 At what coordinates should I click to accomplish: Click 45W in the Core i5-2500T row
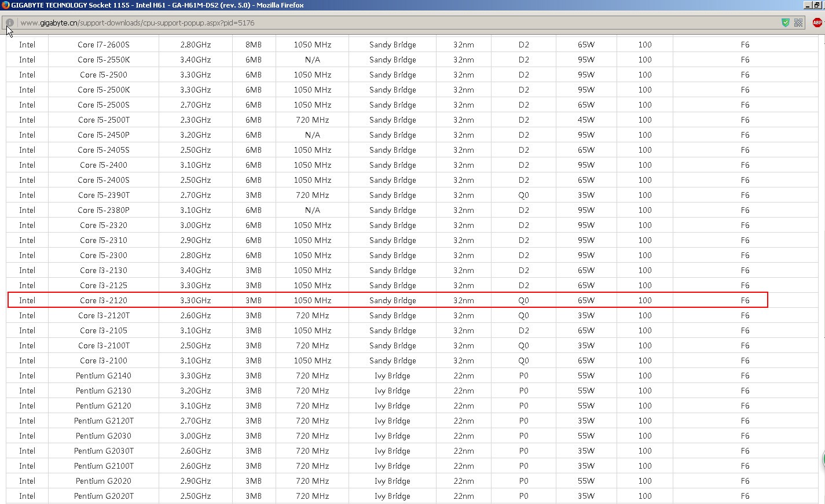point(586,120)
